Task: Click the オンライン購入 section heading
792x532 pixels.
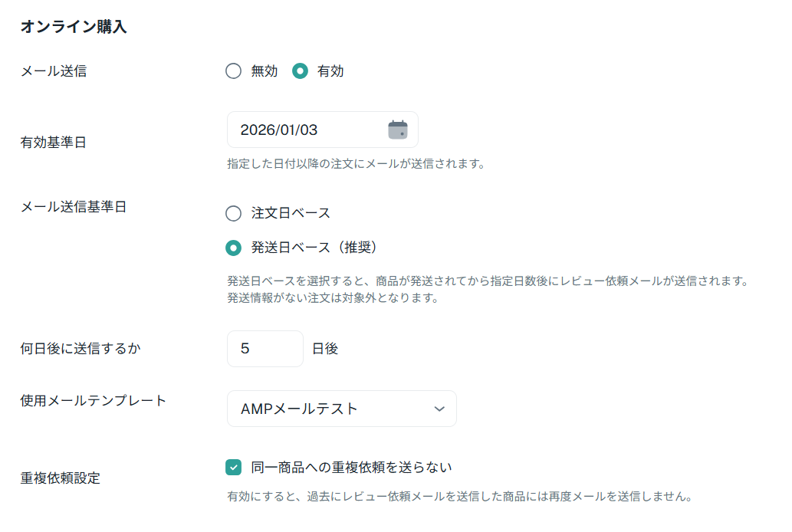Action: (74, 27)
